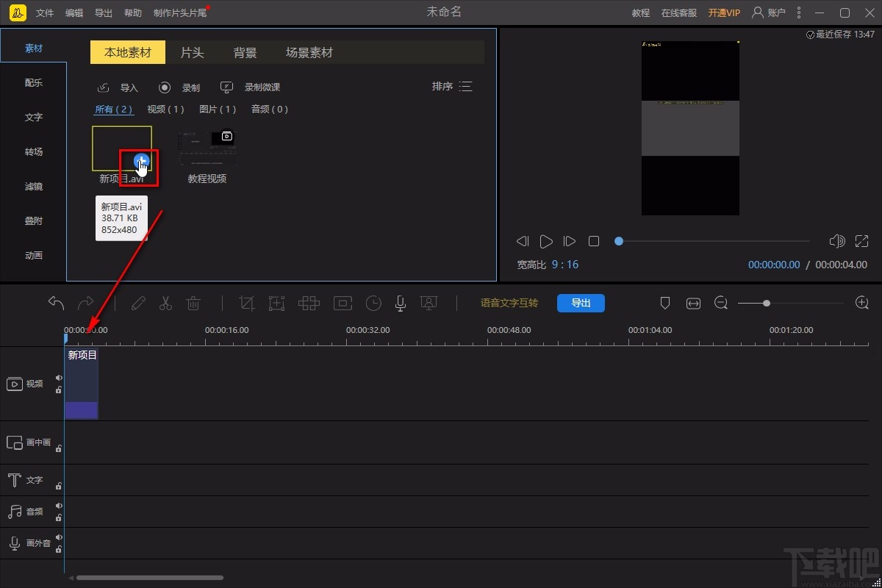
Task: Click the timeline marker flag icon
Action: tap(665, 303)
